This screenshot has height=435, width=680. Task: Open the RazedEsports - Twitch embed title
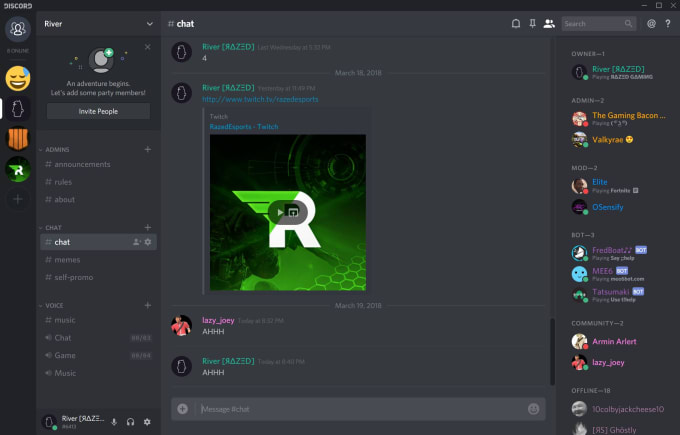[x=244, y=127]
